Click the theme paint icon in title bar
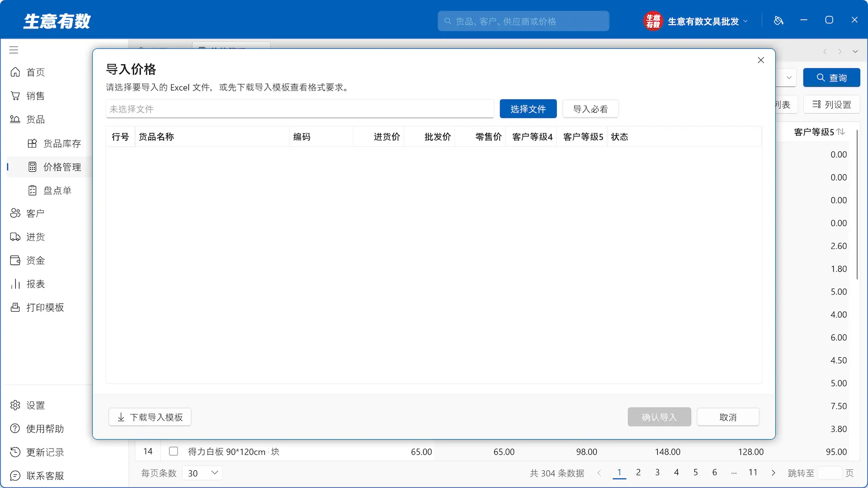Screen dimensions: 868x488 point(778,20)
